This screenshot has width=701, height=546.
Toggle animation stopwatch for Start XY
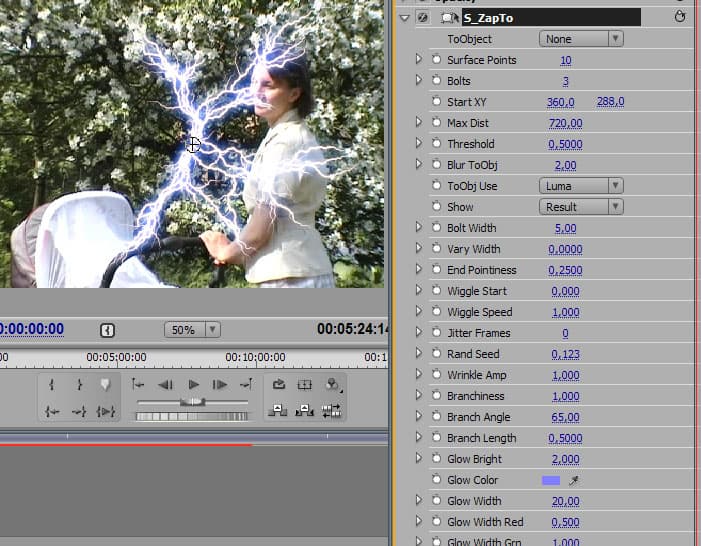(436, 102)
